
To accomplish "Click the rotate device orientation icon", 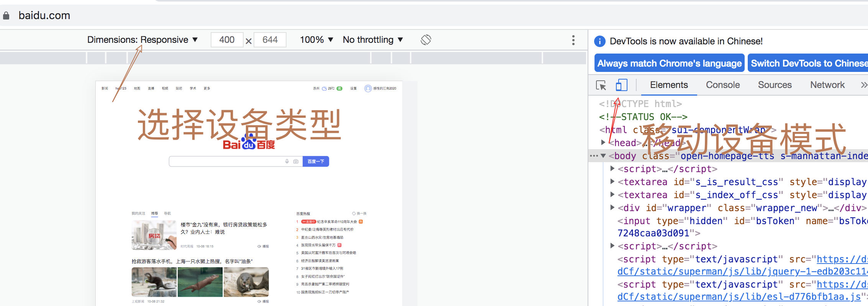I will pyautogui.click(x=426, y=40).
